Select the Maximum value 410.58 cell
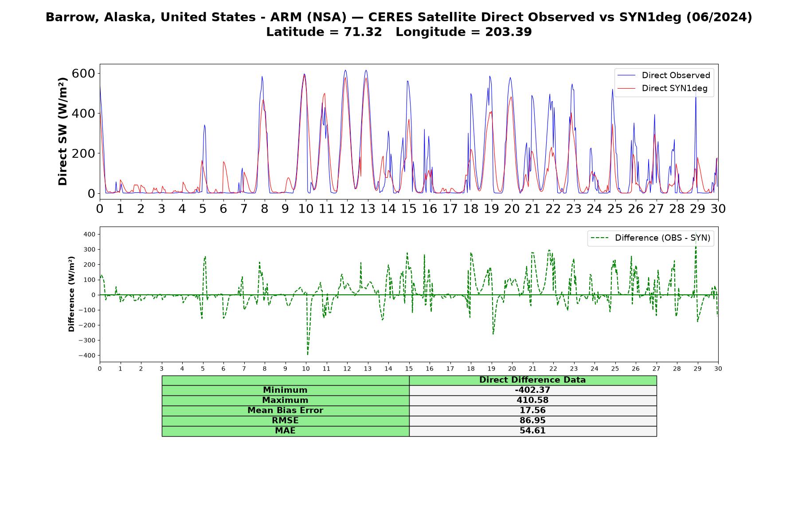 [532, 400]
